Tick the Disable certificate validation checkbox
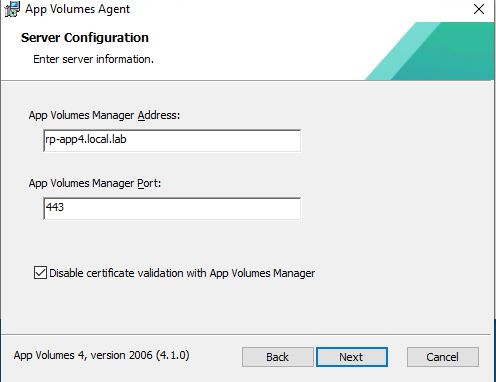 point(40,273)
